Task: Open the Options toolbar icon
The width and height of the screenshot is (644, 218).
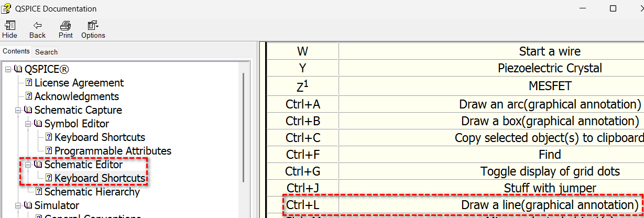Action: [x=93, y=25]
